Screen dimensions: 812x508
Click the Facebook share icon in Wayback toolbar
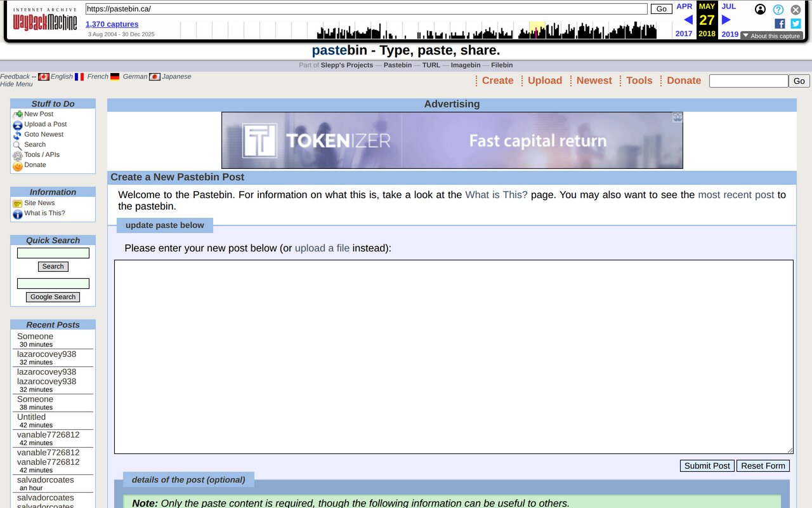pos(779,23)
